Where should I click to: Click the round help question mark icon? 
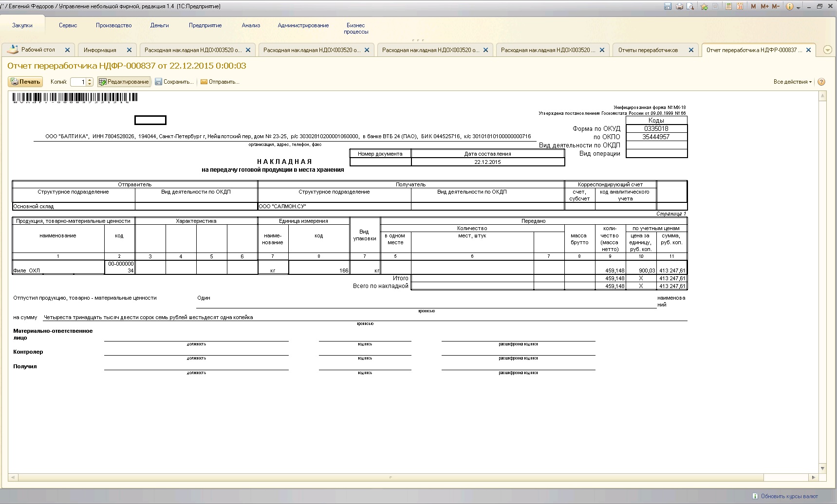click(821, 82)
